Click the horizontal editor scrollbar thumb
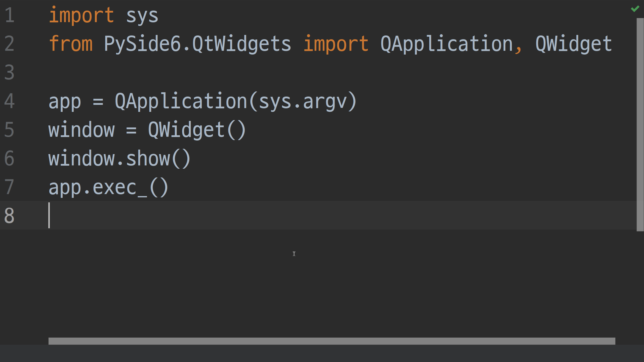 coord(332,341)
